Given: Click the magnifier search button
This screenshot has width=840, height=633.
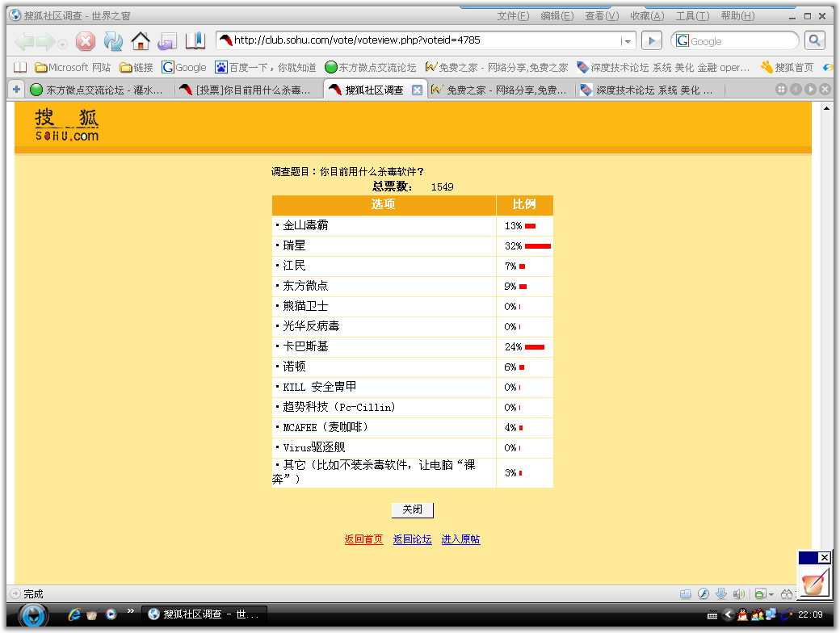Looking at the screenshot, I should 815,40.
